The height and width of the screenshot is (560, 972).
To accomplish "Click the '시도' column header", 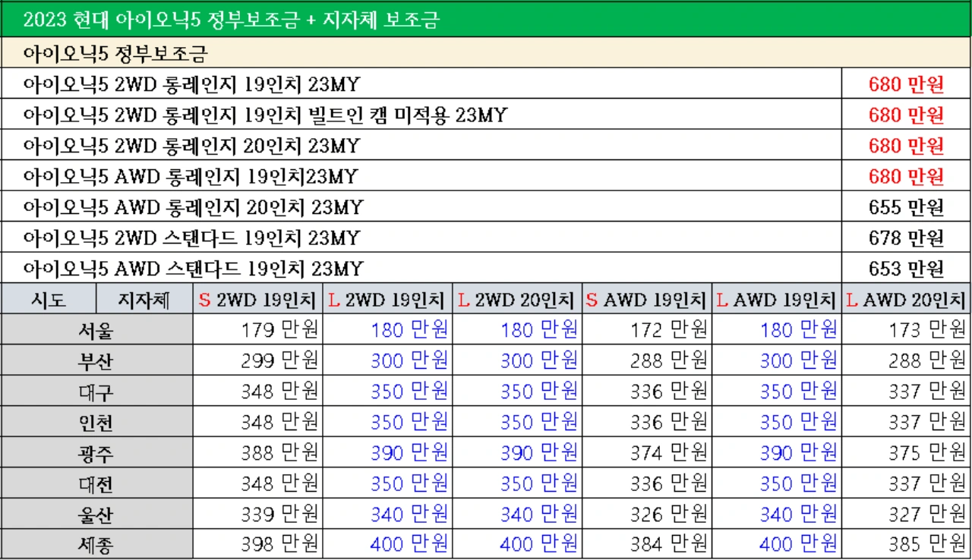I will [49, 299].
